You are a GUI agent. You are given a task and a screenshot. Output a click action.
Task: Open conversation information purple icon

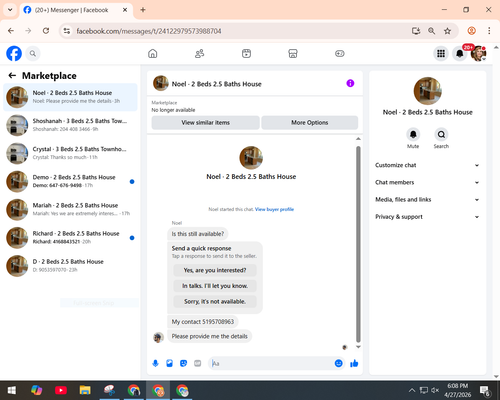click(350, 83)
